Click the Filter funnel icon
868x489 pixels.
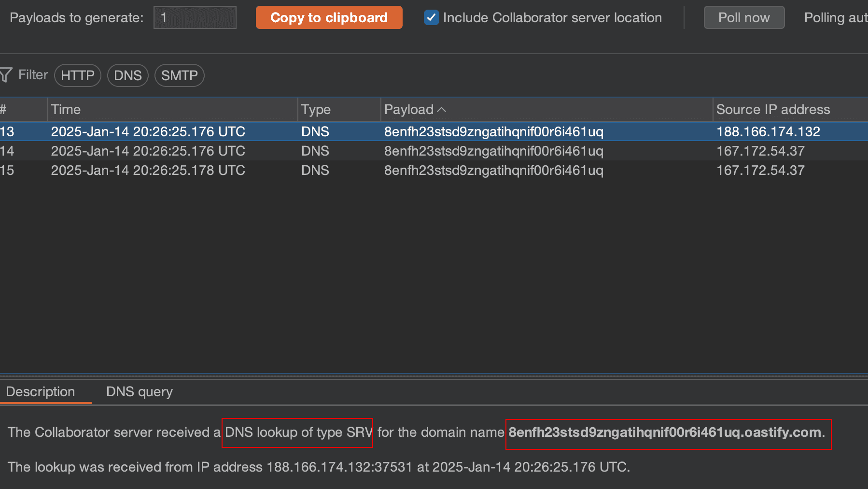6,75
